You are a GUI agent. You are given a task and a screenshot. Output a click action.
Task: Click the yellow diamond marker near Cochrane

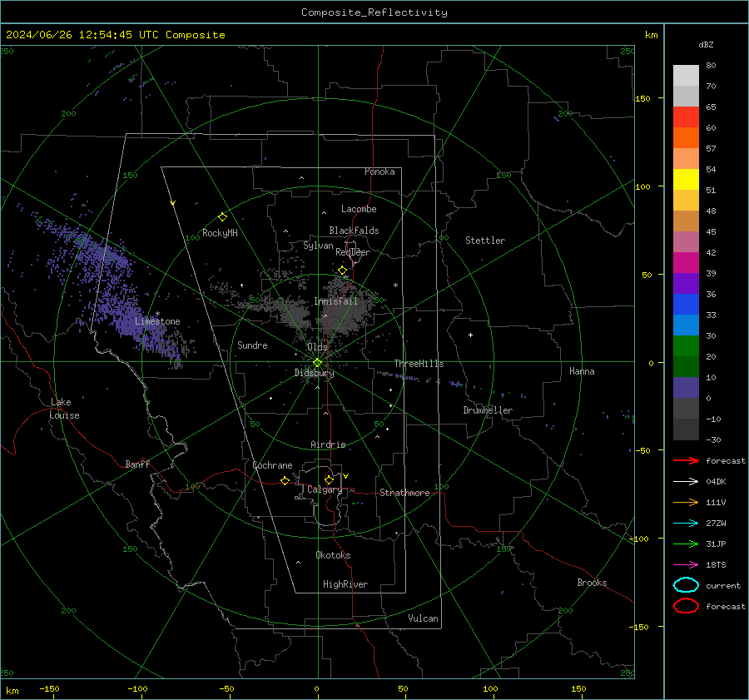tap(285, 480)
